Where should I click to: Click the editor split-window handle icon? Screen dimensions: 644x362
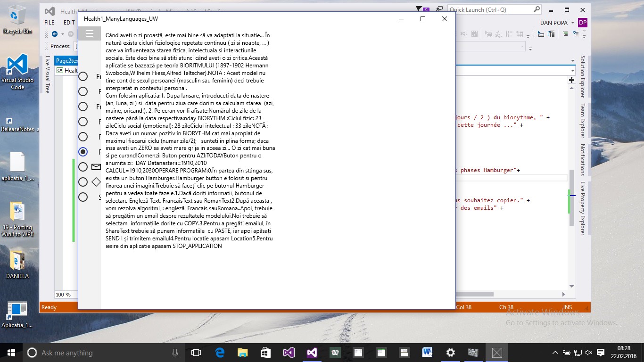[x=571, y=81]
